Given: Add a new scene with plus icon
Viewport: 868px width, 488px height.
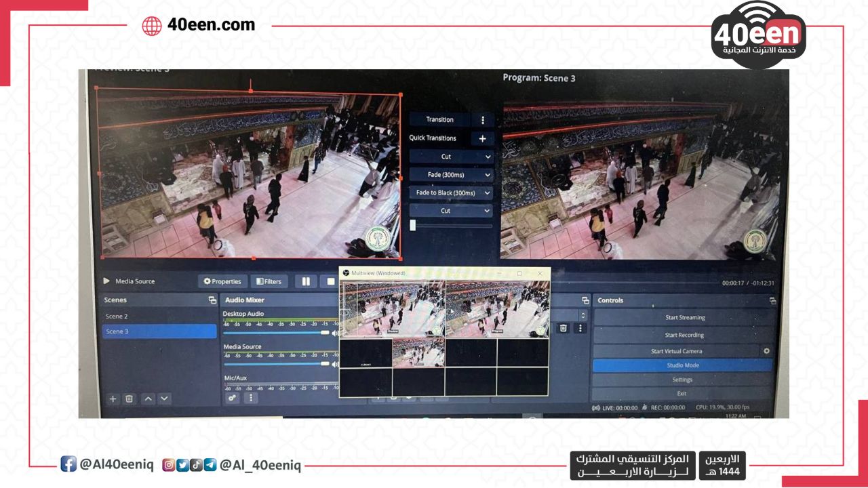Looking at the screenshot, I should (113, 399).
